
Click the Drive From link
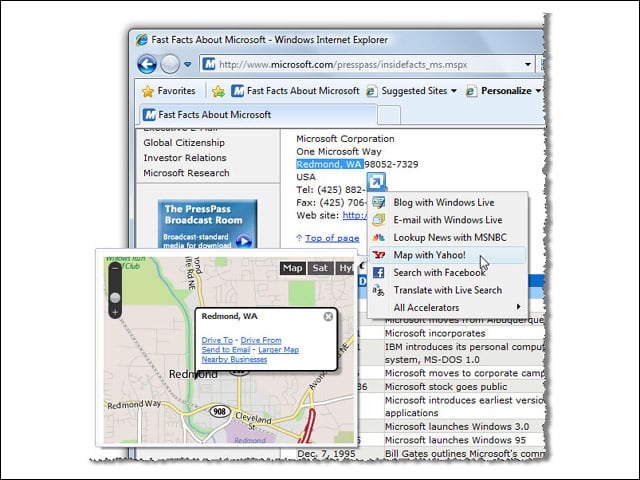tap(261, 340)
